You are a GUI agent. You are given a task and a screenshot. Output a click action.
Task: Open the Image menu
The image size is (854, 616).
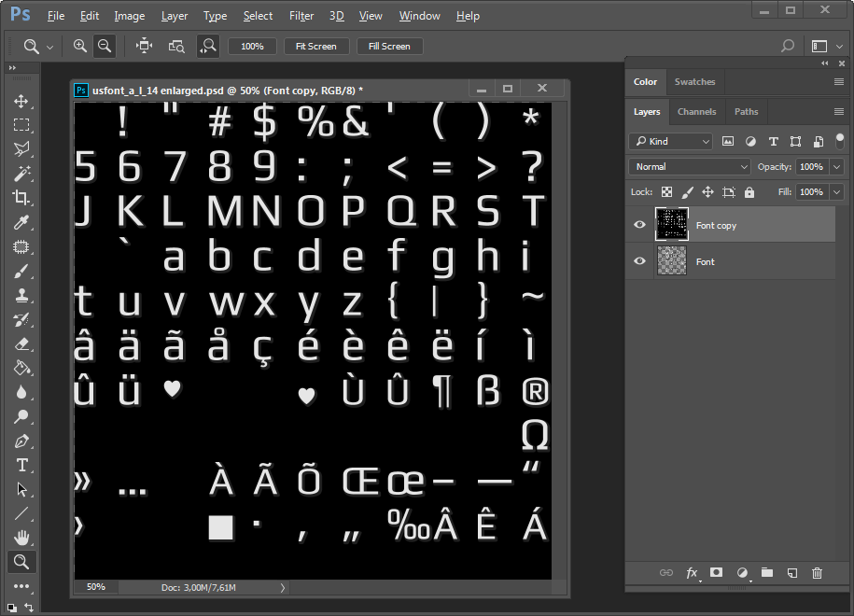click(x=129, y=16)
